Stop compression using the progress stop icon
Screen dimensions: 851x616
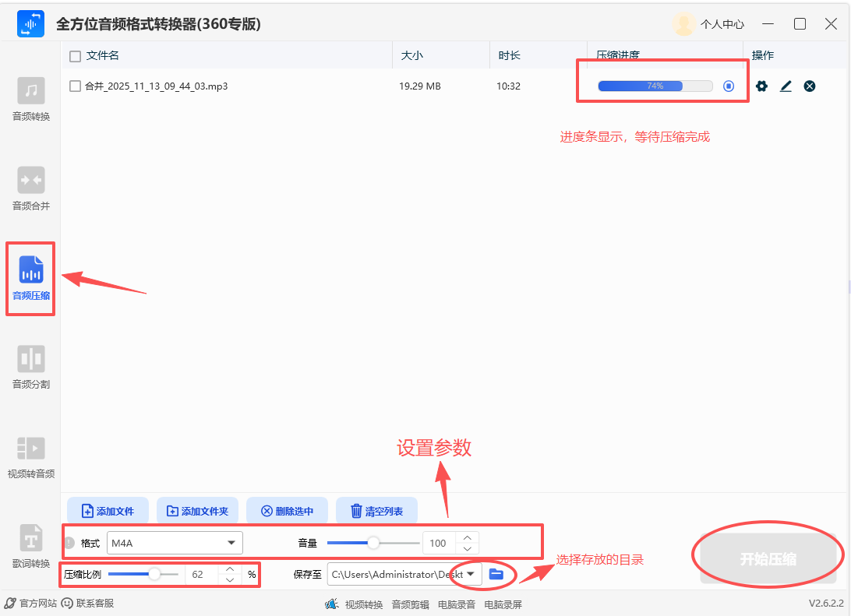click(729, 86)
